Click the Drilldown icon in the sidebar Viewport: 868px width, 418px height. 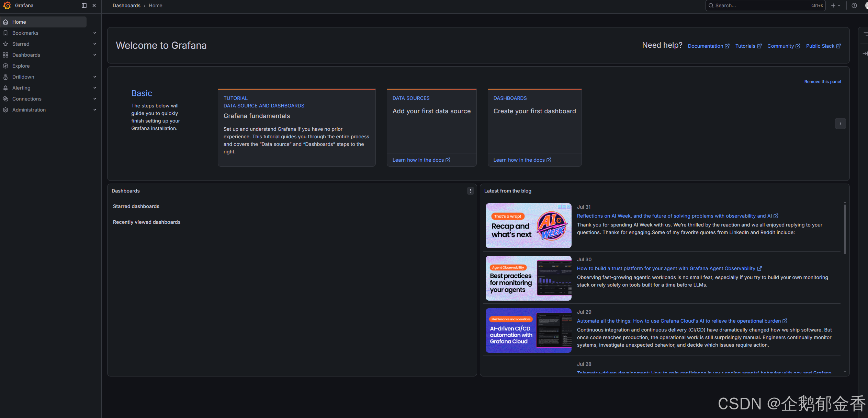click(5, 77)
